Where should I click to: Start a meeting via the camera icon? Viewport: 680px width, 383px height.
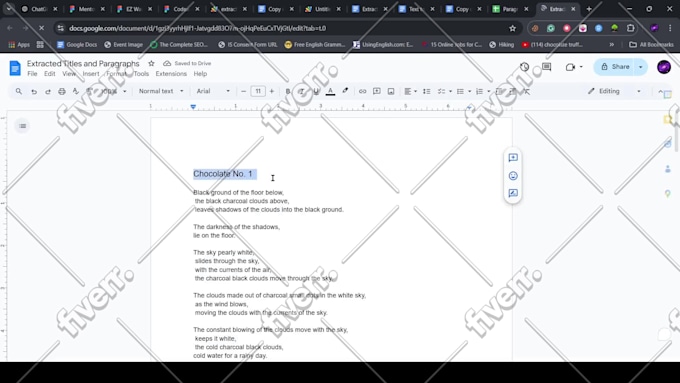click(570, 67)
